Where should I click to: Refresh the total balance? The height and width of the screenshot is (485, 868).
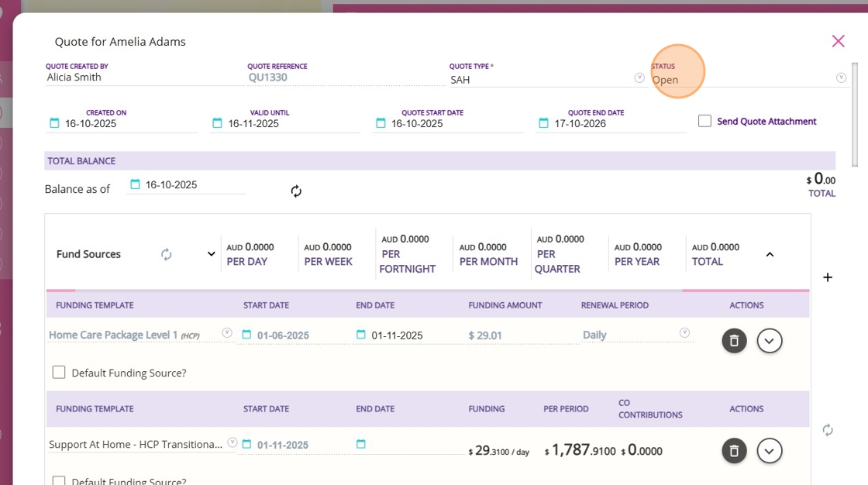[296, 191]
